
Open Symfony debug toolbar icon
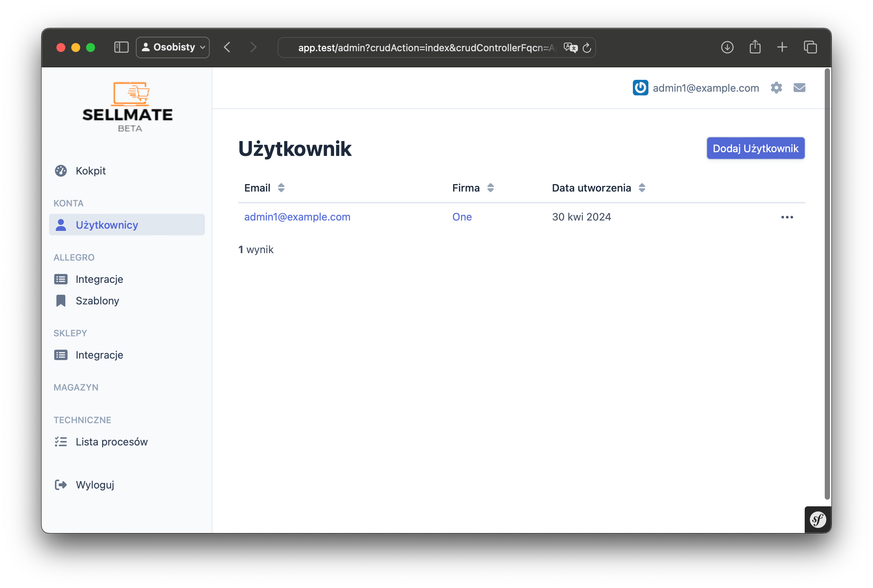pos(817,520)
